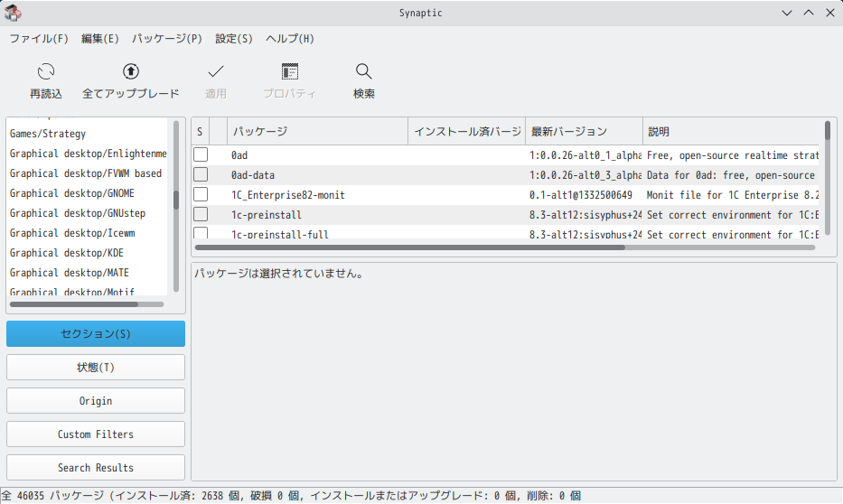Image resolution: width=843 pixels, height=504 pixels.
Task: Switch to the 状態(T) filter button
Action: (x=96, y=368)
